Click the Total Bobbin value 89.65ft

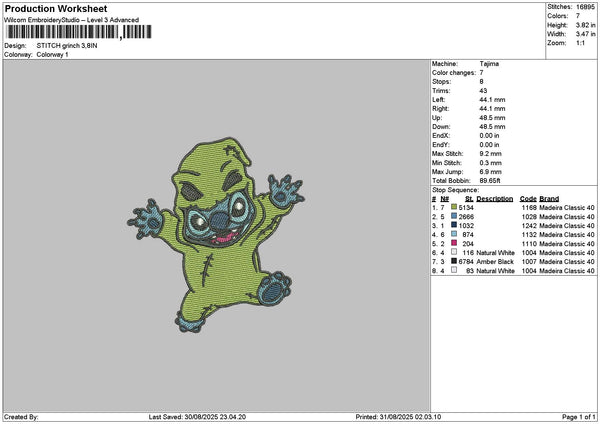coord(490,181)
